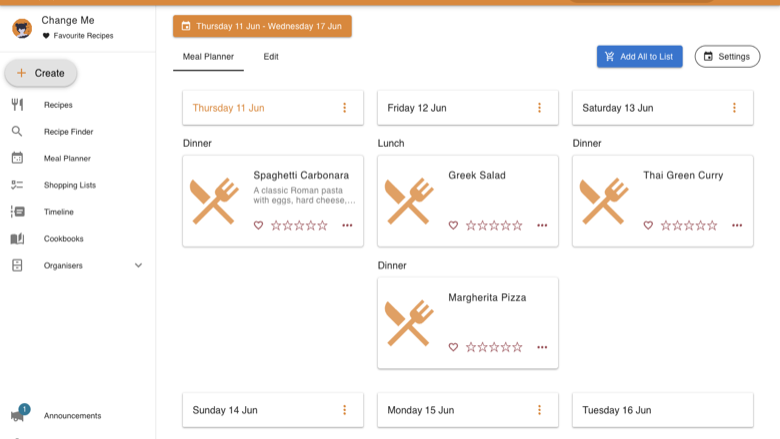Click the Add All to List button

640,57
